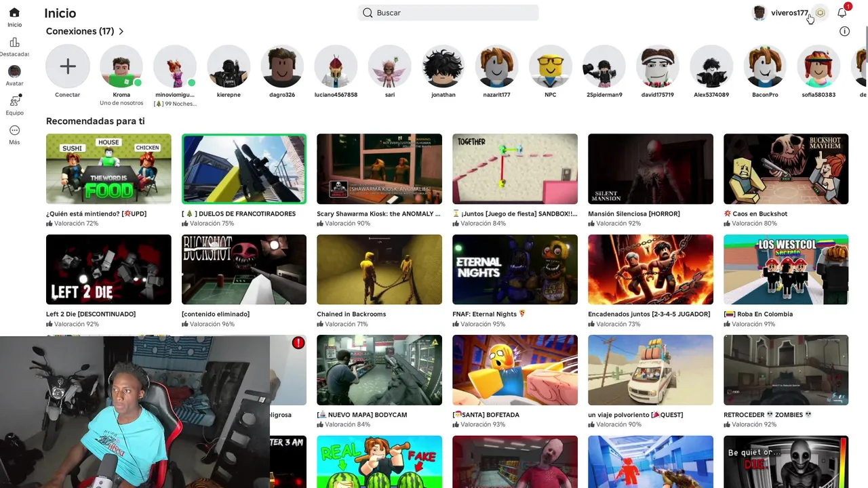The height and width of the screenshot is (488, 868).
Task: Open the Avatar sidebar icon
Action: (x=14, y=71)
